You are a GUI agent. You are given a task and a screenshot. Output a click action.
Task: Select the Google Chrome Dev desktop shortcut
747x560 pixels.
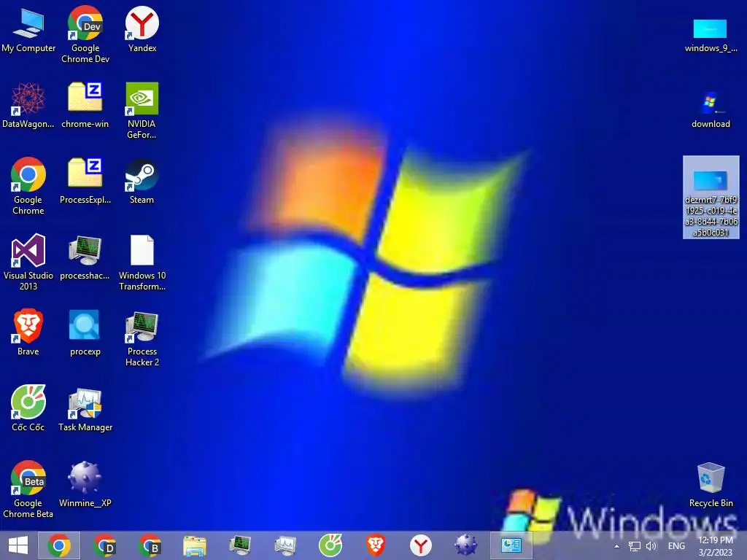coord(85,34)
